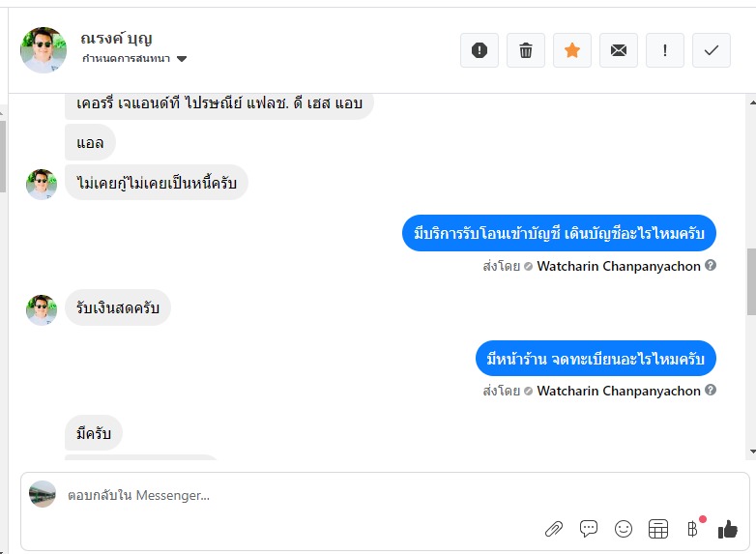Screen dimensions: 756x554
Task: Mark conversation as spam via exclamation-circle icon
Action: pyautogui.click(x=480, y=50)
